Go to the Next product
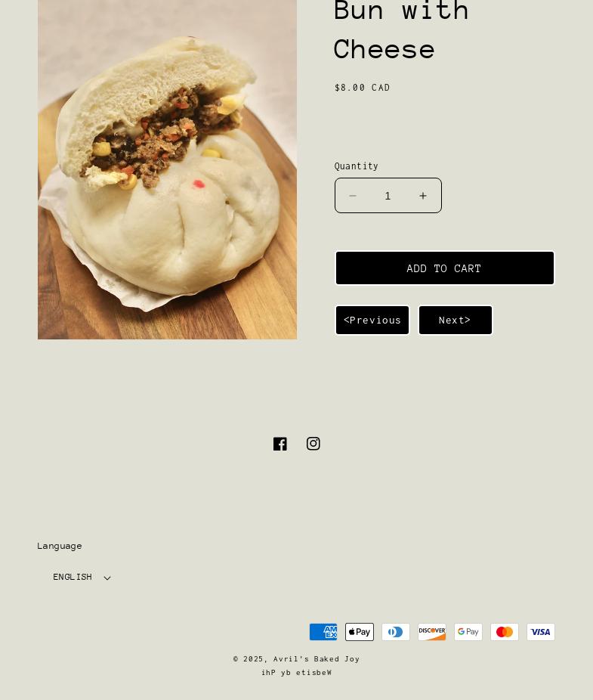Image resolution: width=593 pixels, height=700 pixels. tap(455, 320)
